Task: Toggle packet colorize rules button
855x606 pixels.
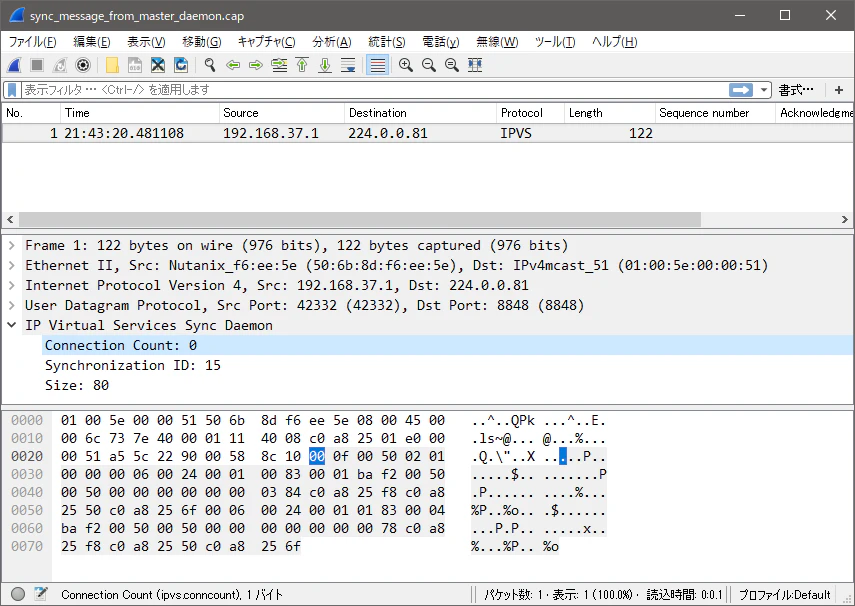Action: 377,65
